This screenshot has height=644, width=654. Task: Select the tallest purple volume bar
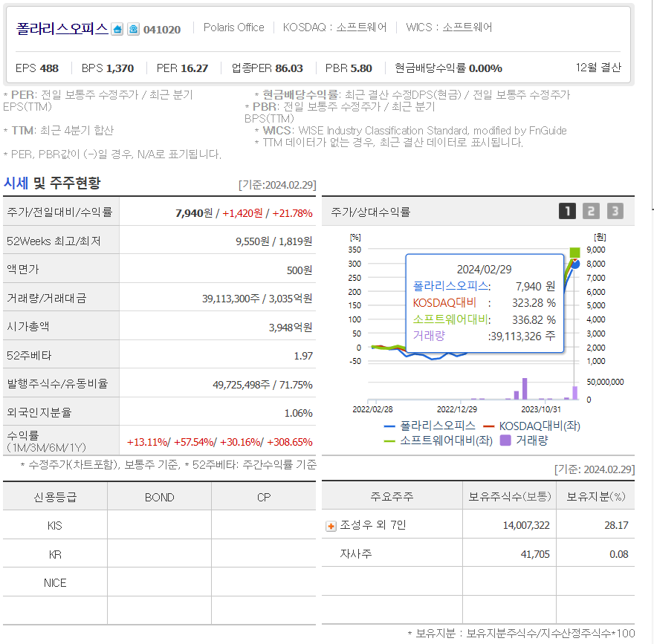coord(525,389)
